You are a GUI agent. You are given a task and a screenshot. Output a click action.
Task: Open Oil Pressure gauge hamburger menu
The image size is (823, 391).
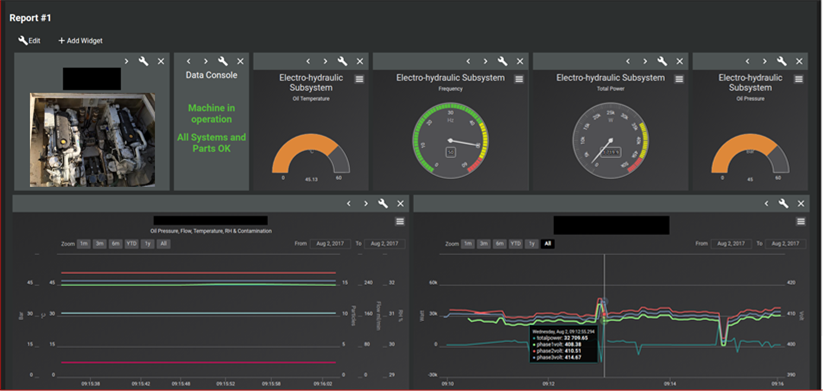tap(799, 79)
